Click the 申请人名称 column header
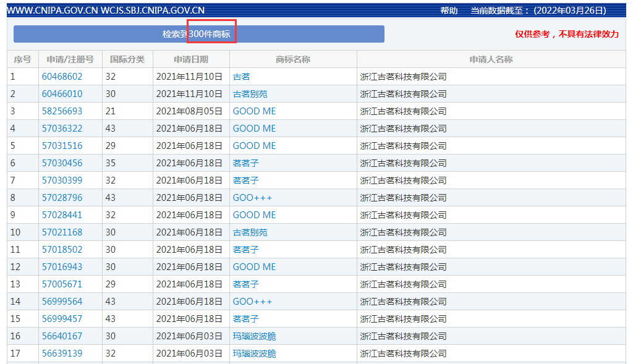Screen dimensions: 633x364 pyautogui.click(x=491, y=60)
